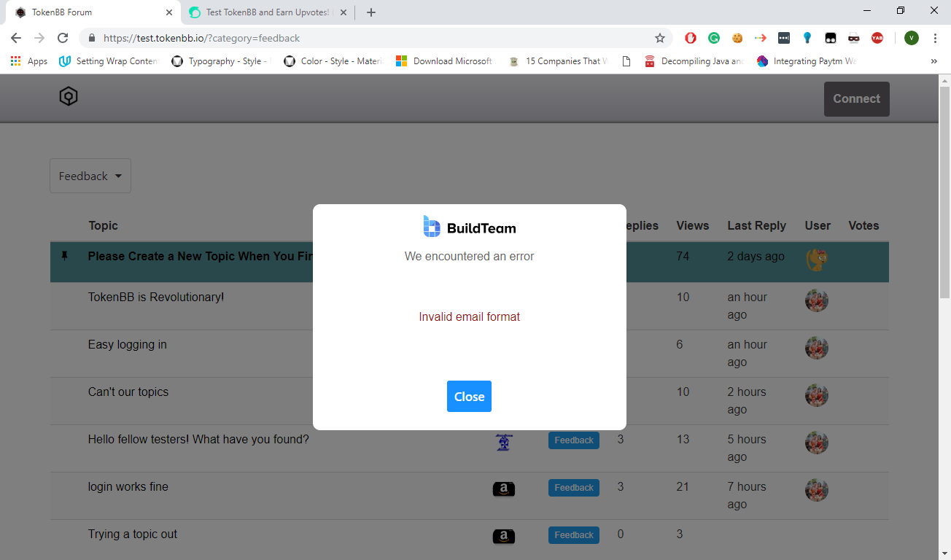The width and height of the screenshot is (951, 560).
Task: Click the user avatar on the pinned topic row
Action: (817, 259)
